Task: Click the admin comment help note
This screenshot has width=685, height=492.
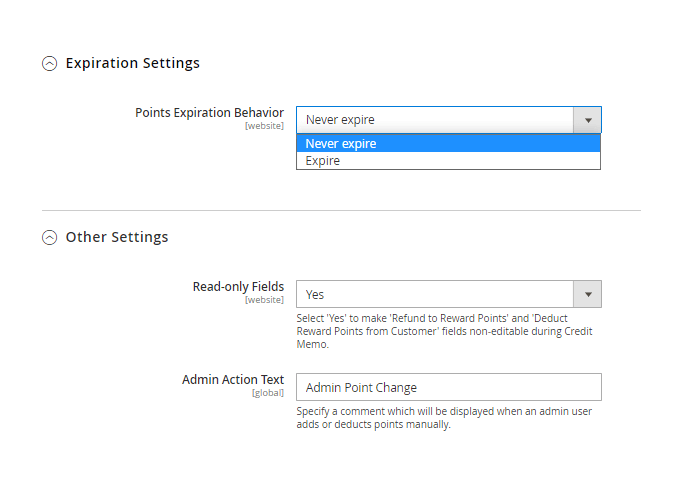Action: (x=444, y=418)
